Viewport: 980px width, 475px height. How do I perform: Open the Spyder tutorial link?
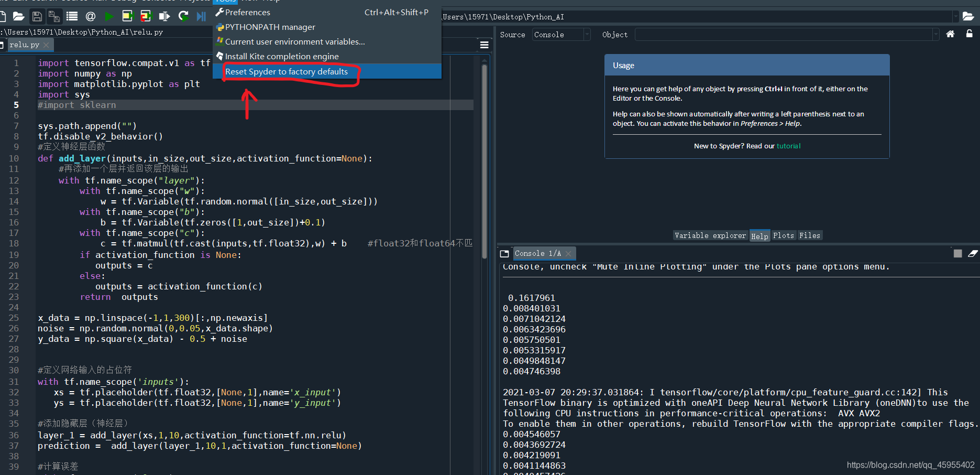tap(788, 146)
